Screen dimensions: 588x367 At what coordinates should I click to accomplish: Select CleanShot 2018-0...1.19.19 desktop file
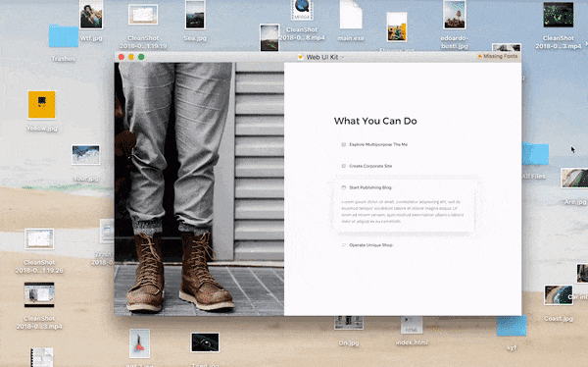point(143,27)
